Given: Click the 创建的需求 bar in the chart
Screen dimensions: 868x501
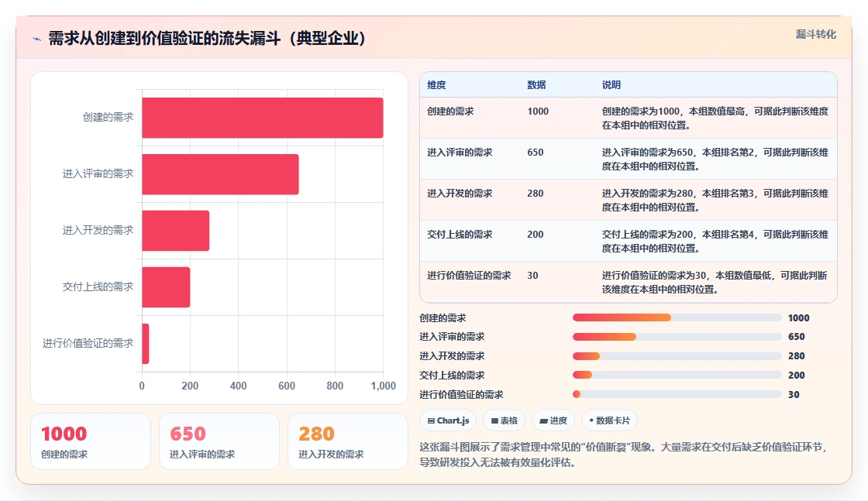Looking at the screenshot, I should [263, 118].
